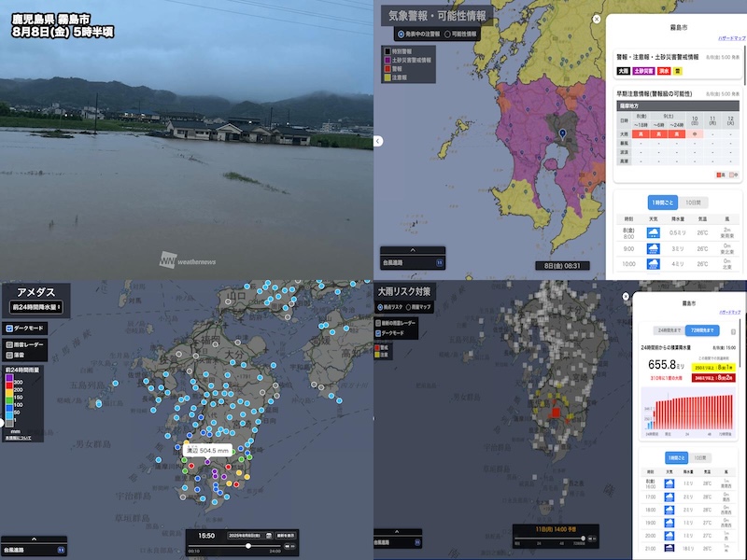Click typhoon count badge in AMeDAS panel
747x560 pixels.
click(x=61, y=551)
